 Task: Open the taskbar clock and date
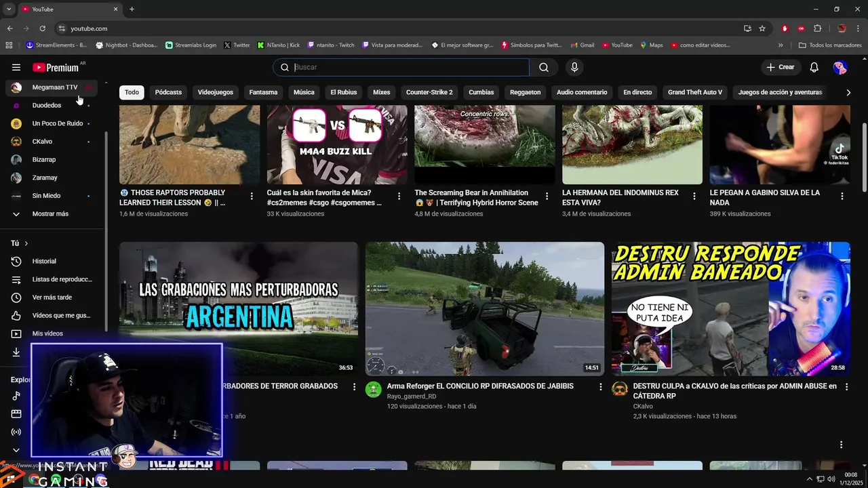(x=850, y=479)
